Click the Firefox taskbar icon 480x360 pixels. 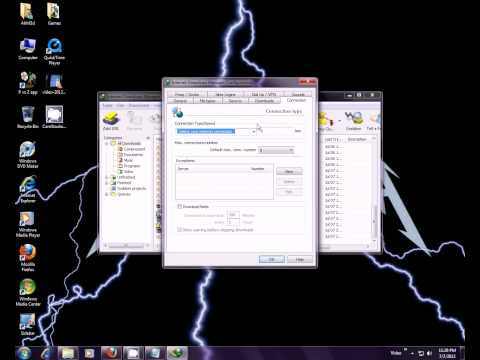[x=111, y=353]
